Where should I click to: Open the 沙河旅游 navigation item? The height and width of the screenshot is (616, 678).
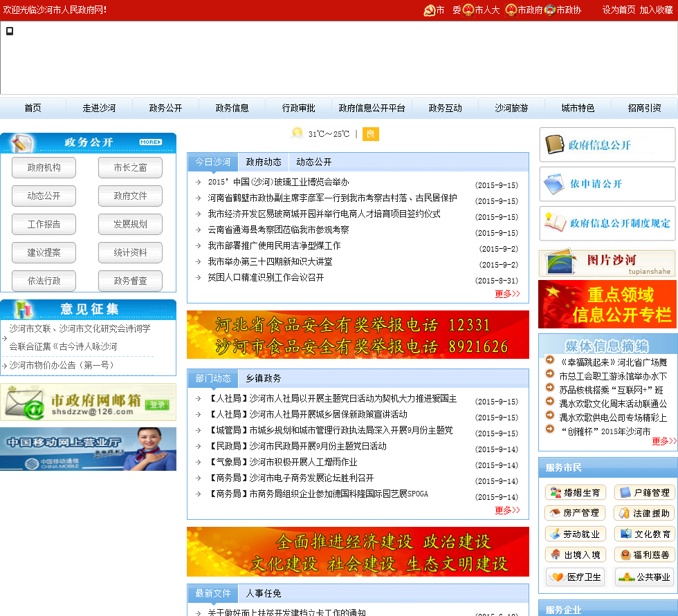[511, 108]
